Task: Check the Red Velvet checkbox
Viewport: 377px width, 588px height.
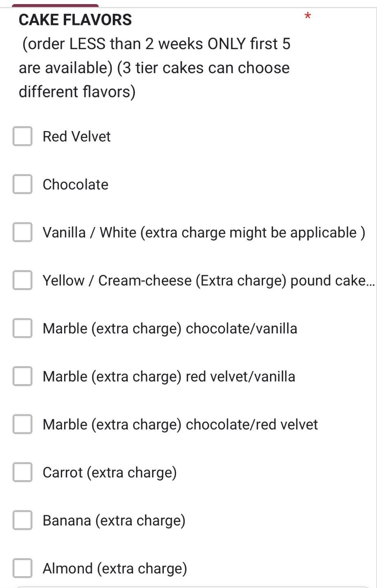Action: tap(22, 136)
